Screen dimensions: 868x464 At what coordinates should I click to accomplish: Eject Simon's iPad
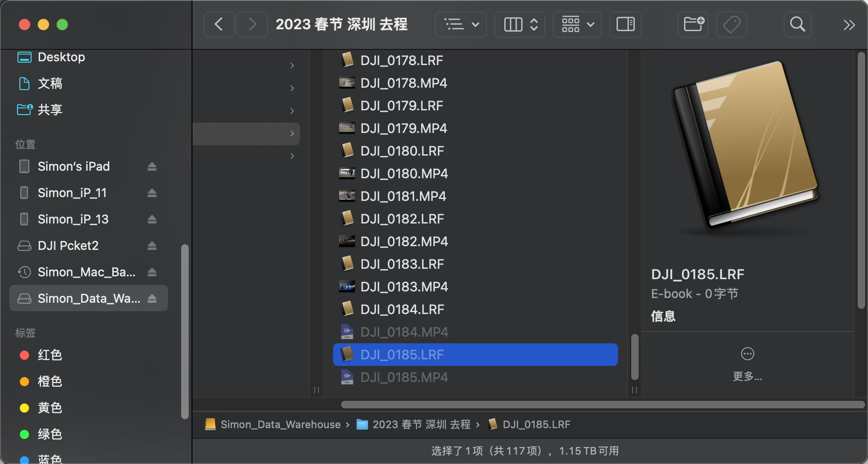(x=152, y=166)
